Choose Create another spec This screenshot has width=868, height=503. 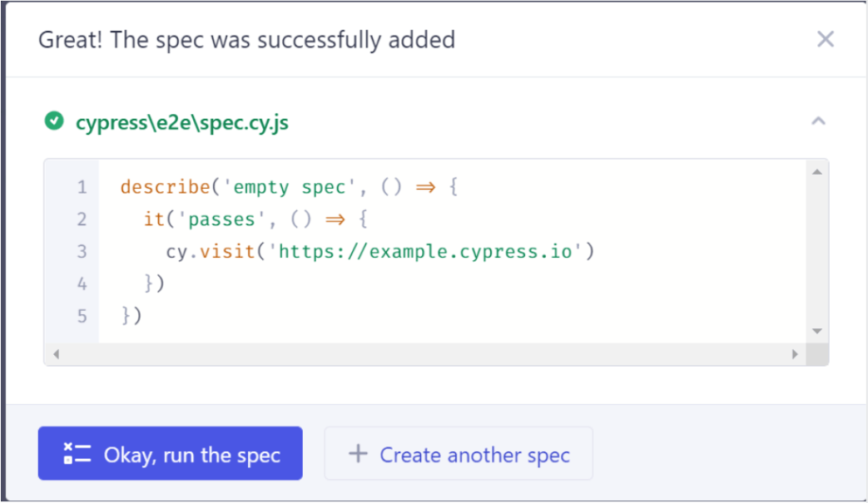pos(458,453)
